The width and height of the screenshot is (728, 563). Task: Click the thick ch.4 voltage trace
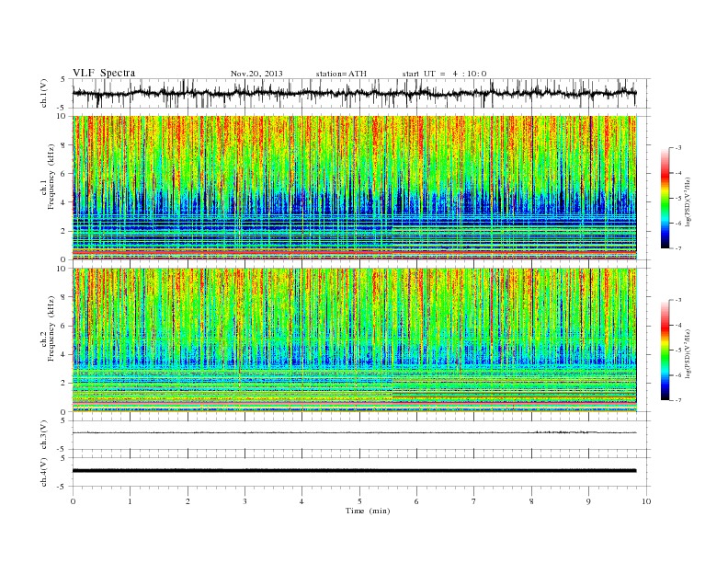[354, 471]
